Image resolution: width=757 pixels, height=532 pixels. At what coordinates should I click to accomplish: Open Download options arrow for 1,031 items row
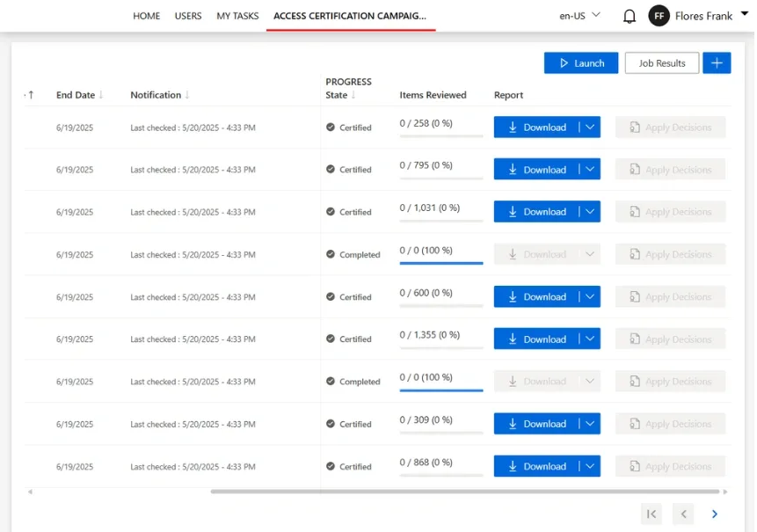pyautogui.click(x=592, y=213)
